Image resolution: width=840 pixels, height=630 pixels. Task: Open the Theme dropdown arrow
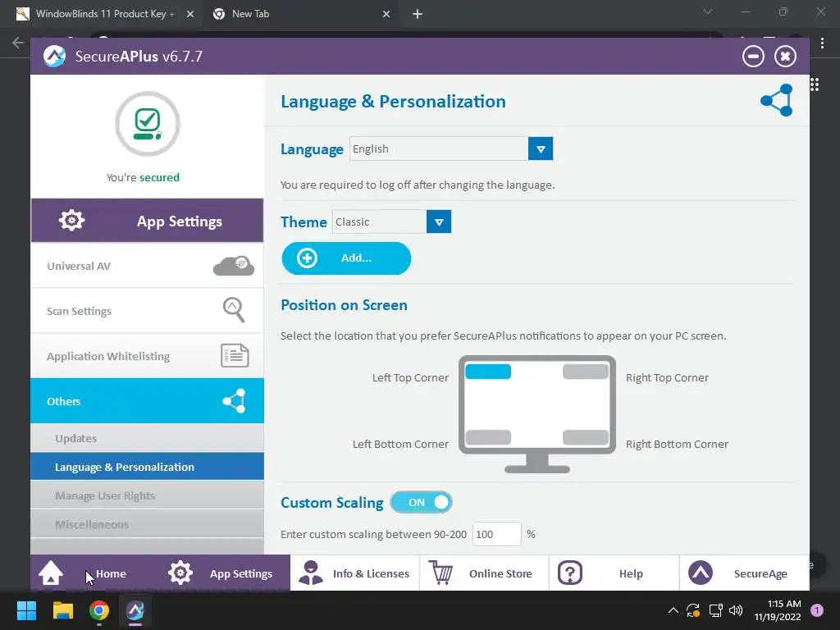(x=439, y=221)
